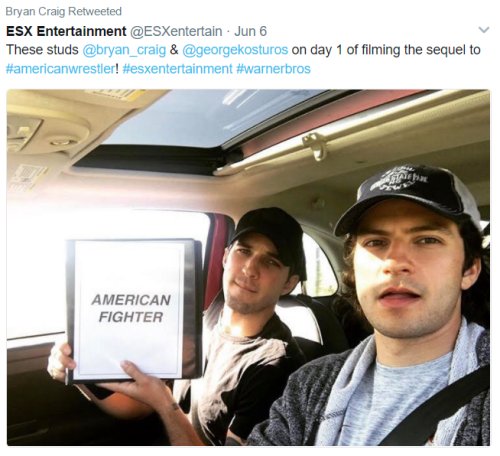Click the 'on day 1 of filming' text
Viewport: 500px width, 456px height.
[x=346, y=50]
